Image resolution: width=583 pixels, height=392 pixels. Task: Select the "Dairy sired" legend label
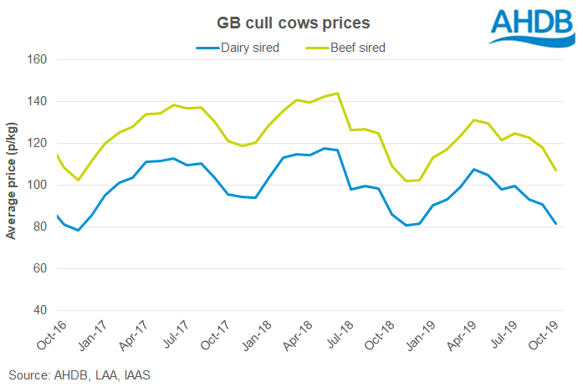[250, 48]
